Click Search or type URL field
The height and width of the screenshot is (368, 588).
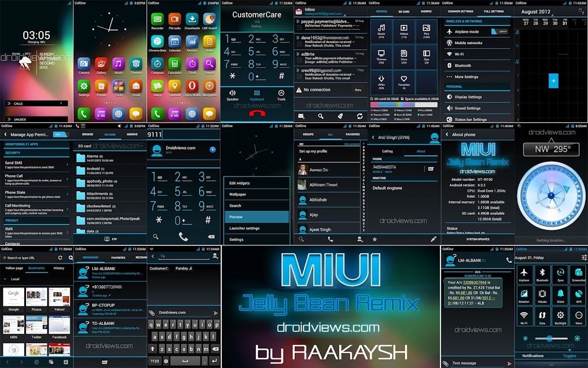point(29,258)
